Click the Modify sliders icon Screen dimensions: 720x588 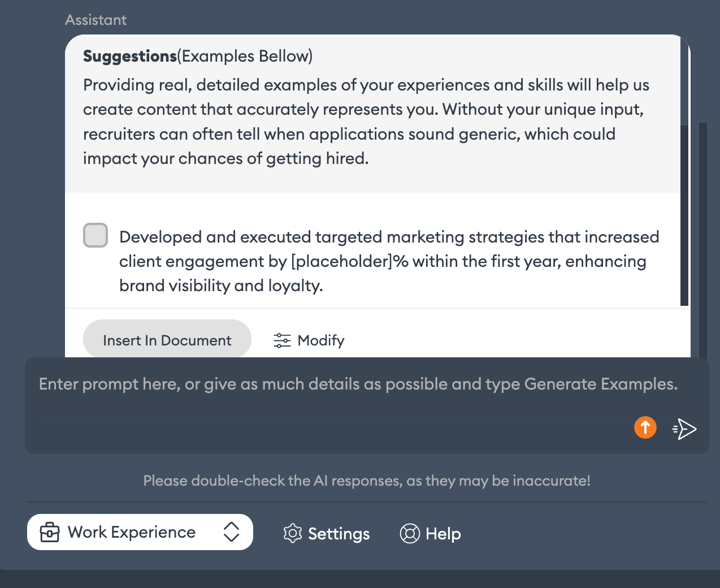click(x=282, y=340)
